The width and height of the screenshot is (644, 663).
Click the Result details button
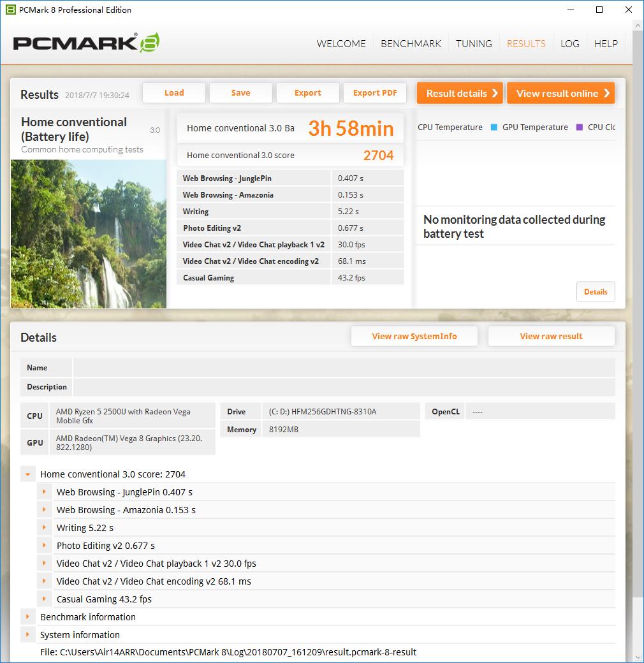click(460, 93)
